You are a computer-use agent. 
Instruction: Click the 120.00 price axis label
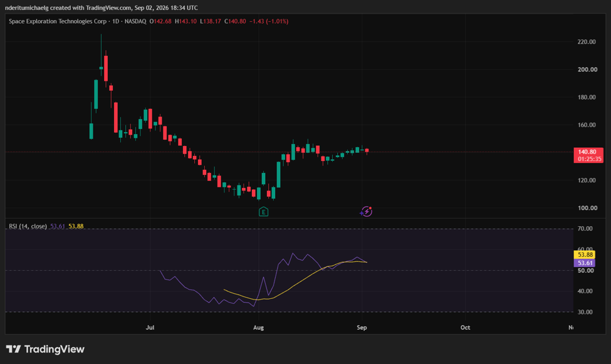point(587,180)
